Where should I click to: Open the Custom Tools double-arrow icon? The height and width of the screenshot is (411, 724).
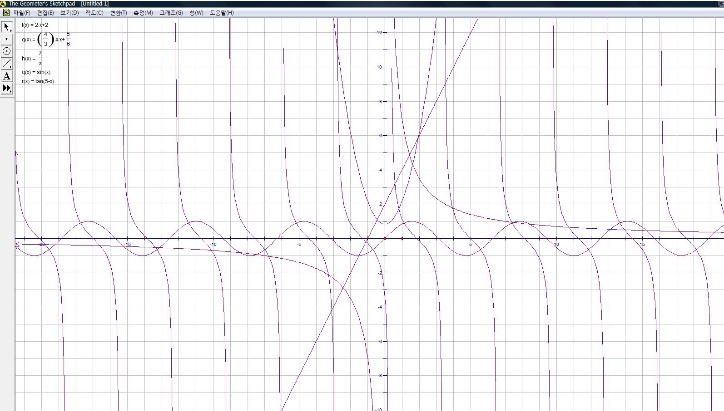[x=6, y=88]
